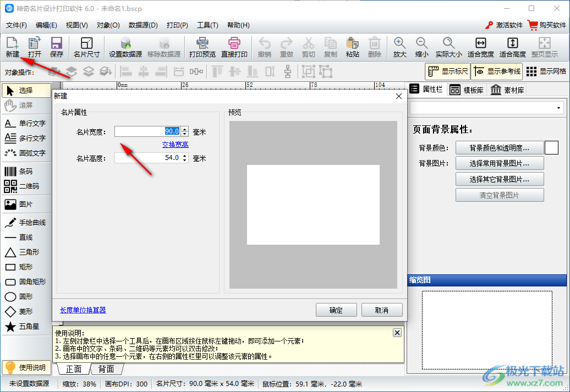This screenshot has width=570, height=392.
Task: Select the 五角星 star tool
Action: (26, 326)
